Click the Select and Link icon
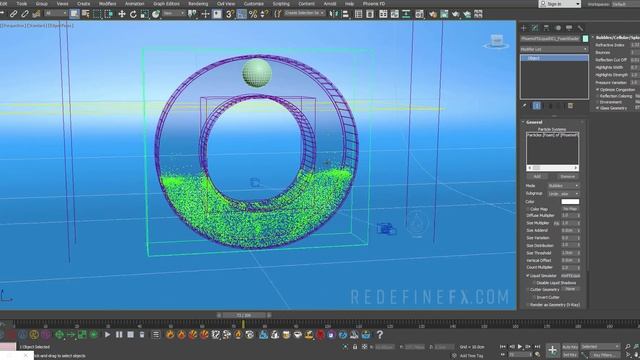 coord(13,14)
